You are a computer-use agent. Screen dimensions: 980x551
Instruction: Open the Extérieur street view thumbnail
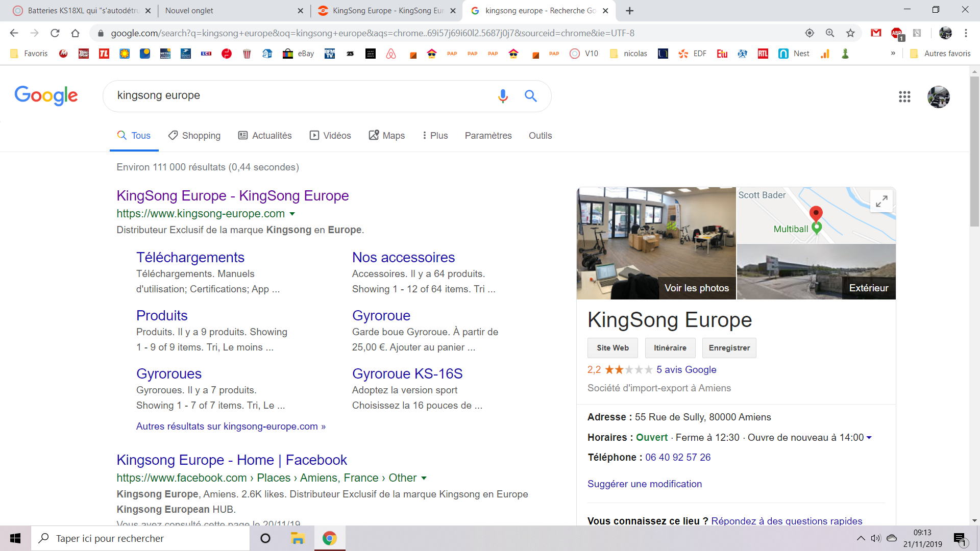point(817,272)
